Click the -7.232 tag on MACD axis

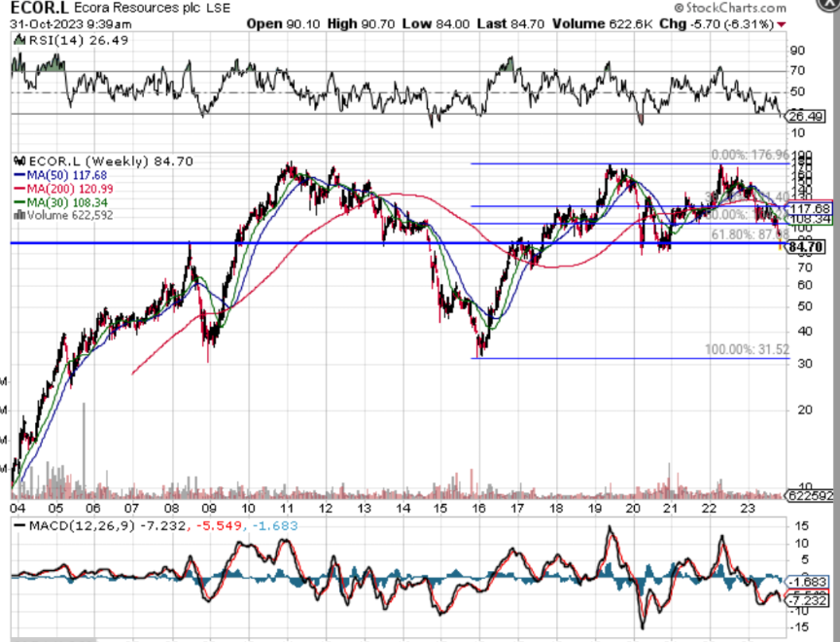[x=807, y=600]
